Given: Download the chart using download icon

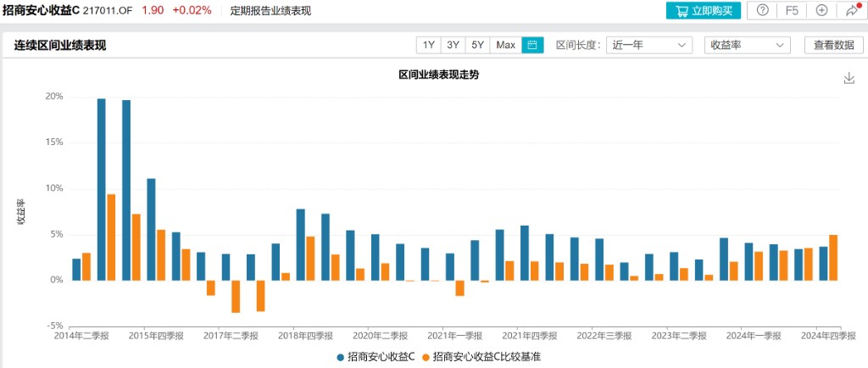Looking at the screenshot, I should point(849,78).
